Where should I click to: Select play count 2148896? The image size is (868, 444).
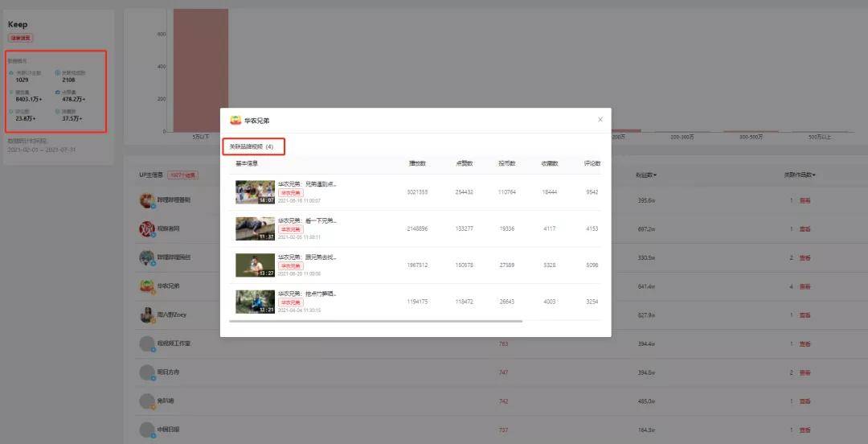(x=417, y=228)
